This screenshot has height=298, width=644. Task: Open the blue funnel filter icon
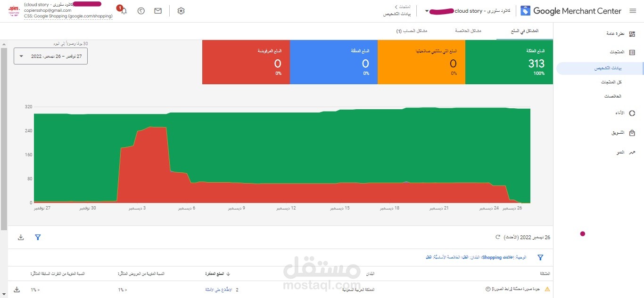(x=38, y=237)
